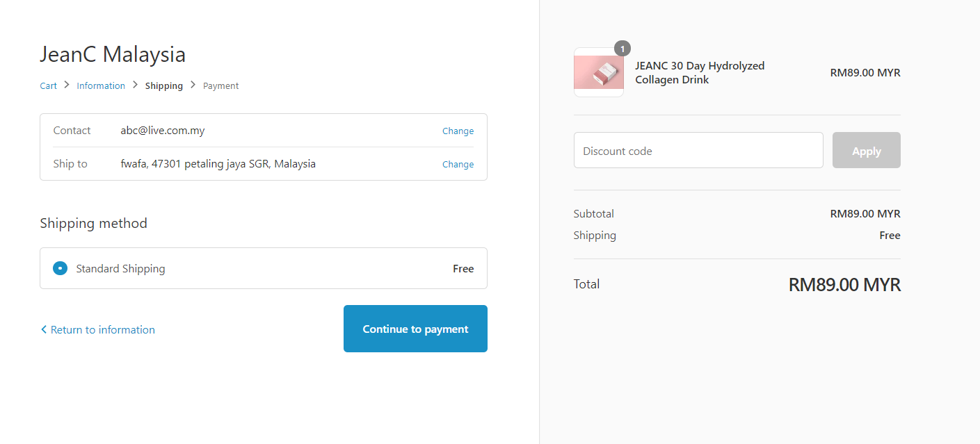
Task: Return to information page link
Action: (103, 330)
